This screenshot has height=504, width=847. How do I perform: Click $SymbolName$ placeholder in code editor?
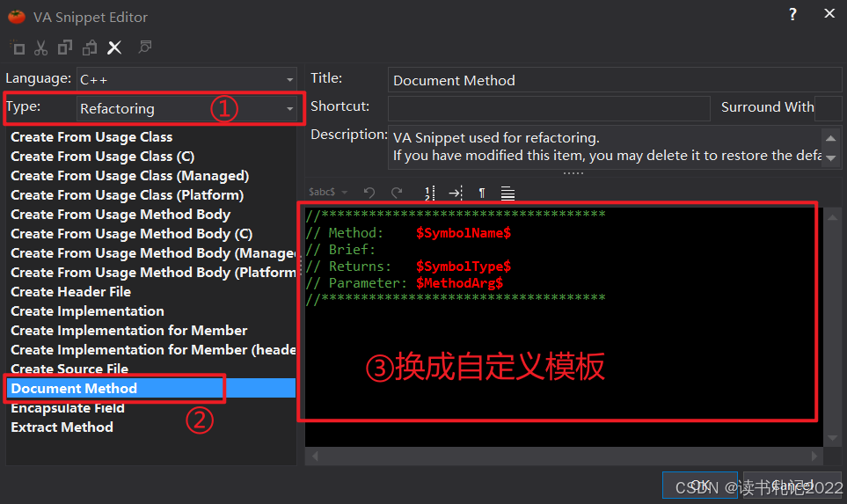pyautogui.click(x=463, y=233)
